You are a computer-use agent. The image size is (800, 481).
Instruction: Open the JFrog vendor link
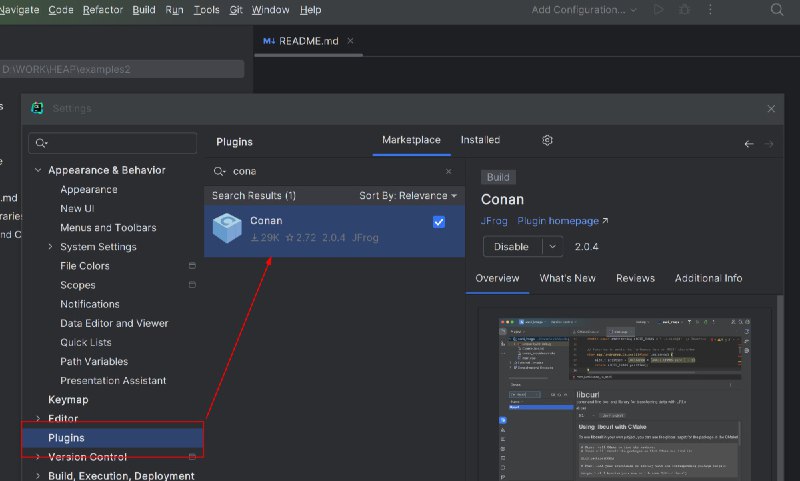tap(494, 221)
